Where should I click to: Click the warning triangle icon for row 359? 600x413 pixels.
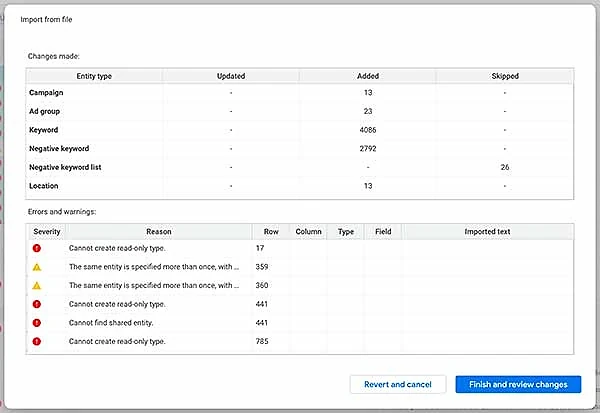click(37, 267)
